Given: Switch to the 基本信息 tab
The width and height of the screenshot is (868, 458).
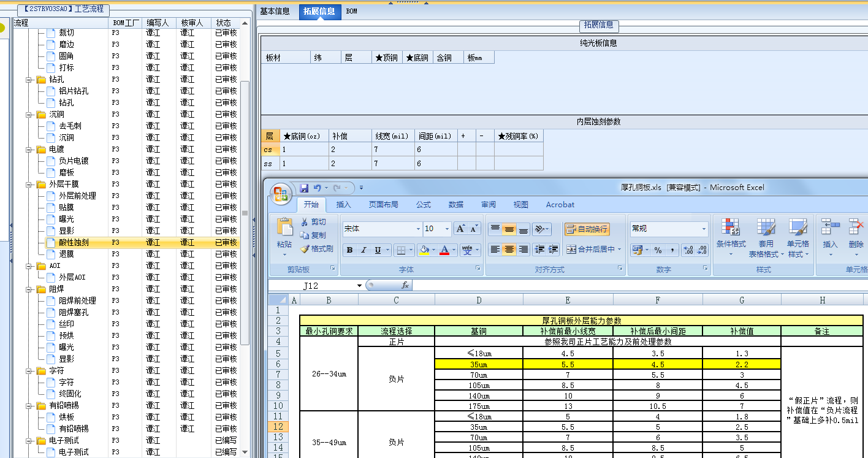Looking at the screenshot, I should click(x=275, y=11).
